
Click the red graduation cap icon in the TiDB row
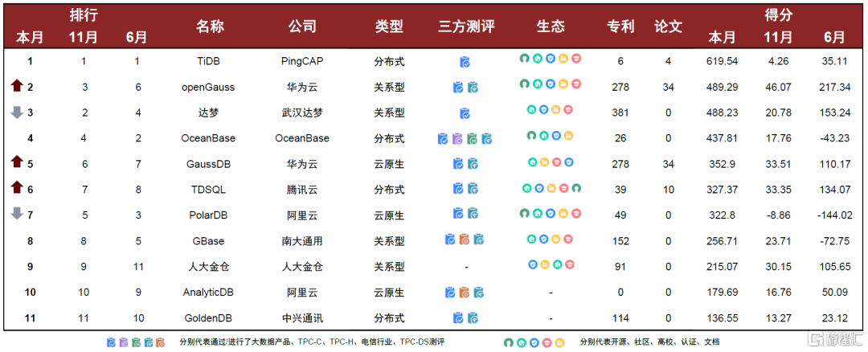point(576,58)
